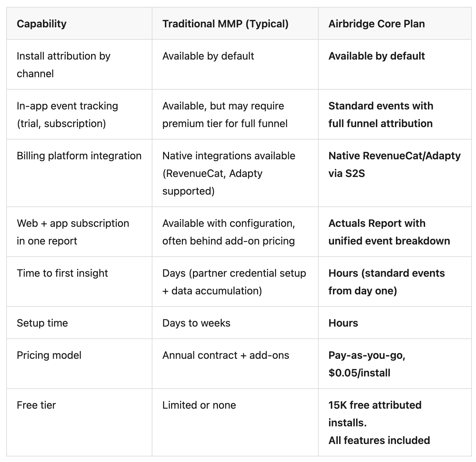Image resolution: width=476 pixels, height=462 pixels.
Task: Select the Traditional MMP (Typical) header
Action: pos(225,24)
